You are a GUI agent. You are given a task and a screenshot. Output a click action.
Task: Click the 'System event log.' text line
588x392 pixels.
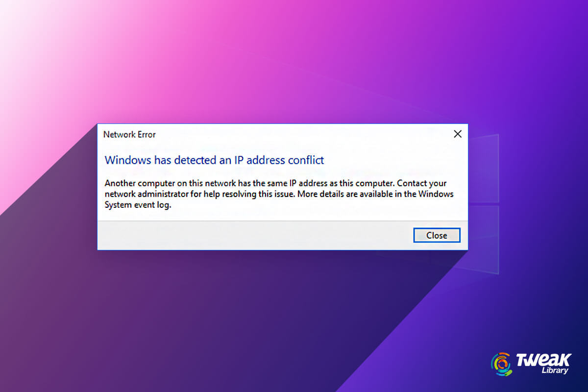[x=138, y=205]
